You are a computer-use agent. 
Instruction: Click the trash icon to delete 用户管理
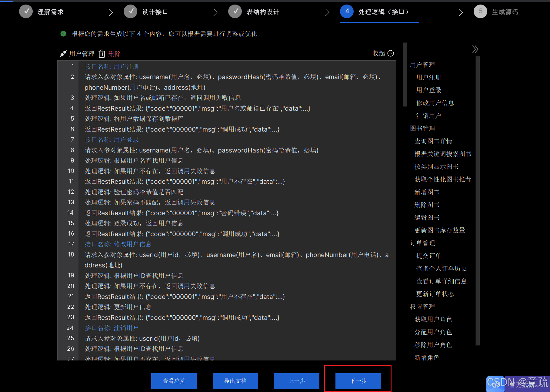click(x=102, y=54)
